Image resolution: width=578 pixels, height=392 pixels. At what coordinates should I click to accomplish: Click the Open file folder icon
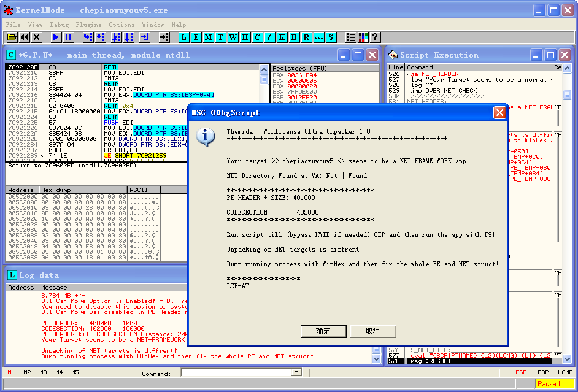tap(12, 37)
